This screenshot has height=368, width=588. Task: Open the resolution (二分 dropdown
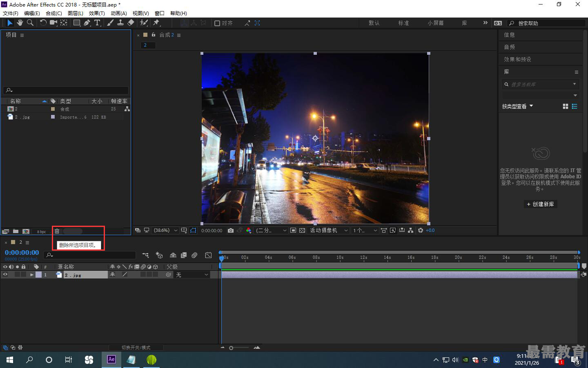(x=271, y=231)
